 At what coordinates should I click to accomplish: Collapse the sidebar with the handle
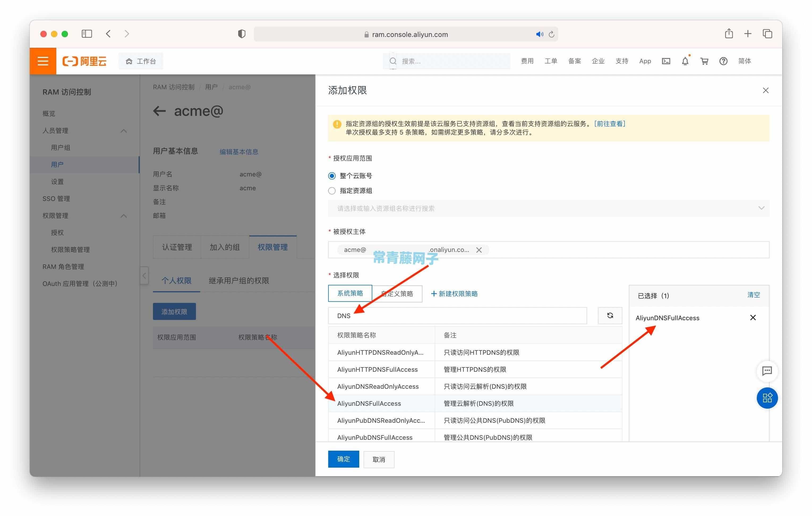144,276
